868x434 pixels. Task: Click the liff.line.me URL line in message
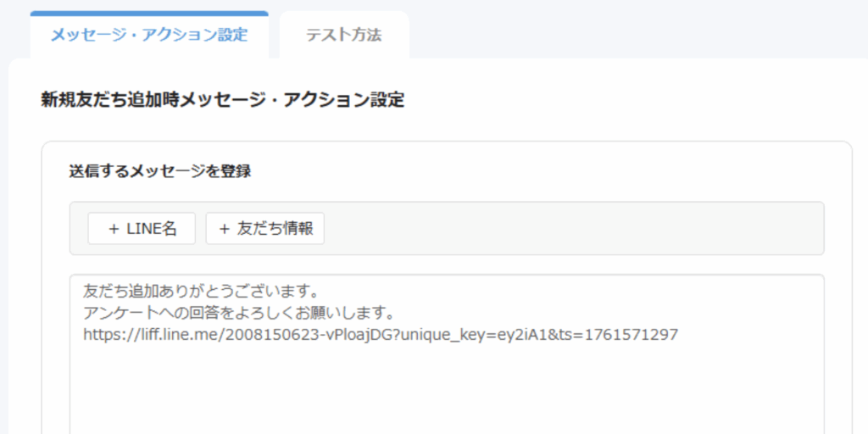coord(380,334)
